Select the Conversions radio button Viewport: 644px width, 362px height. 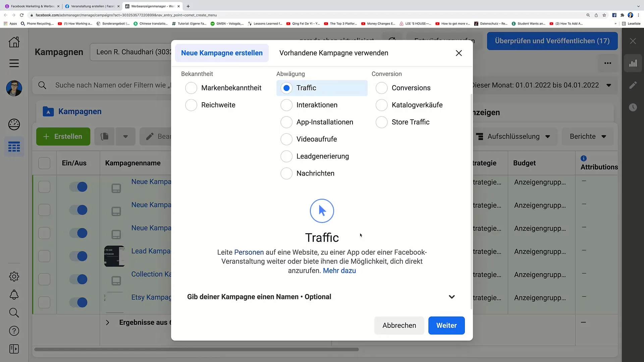pyautogui.click(x=382, y=87)
